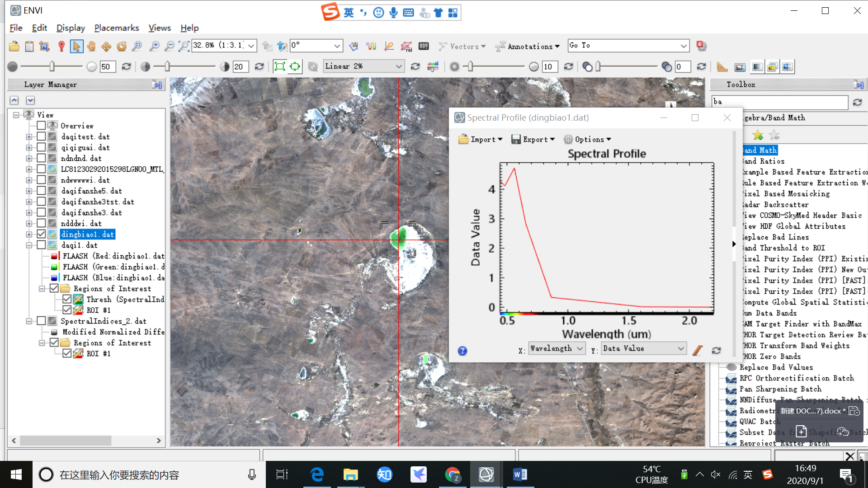Activate the Select arrow tool
This screenshot has width=868, height=488.
click(76, 46)
